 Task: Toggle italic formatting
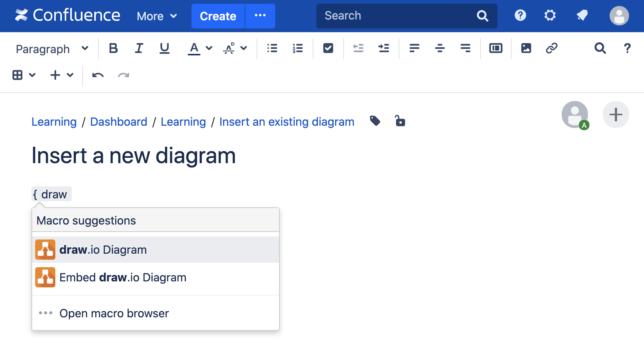tap(139, 48)
